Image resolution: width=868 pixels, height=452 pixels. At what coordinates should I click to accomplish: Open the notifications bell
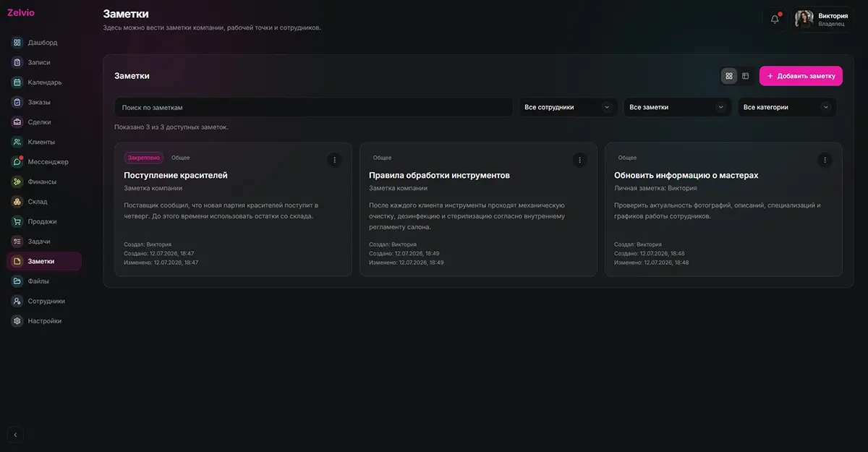coord(775,19)
